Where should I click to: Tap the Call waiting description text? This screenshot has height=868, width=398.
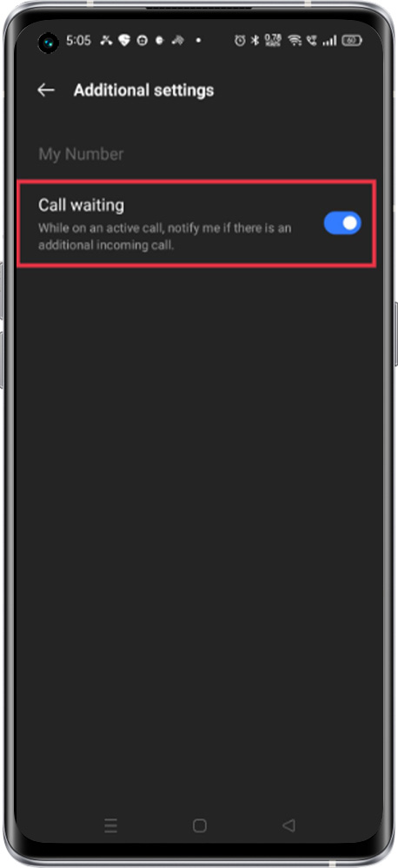(164, 236)
